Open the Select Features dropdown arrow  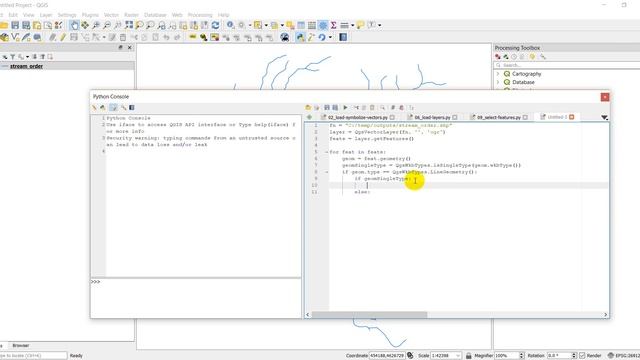266,25
